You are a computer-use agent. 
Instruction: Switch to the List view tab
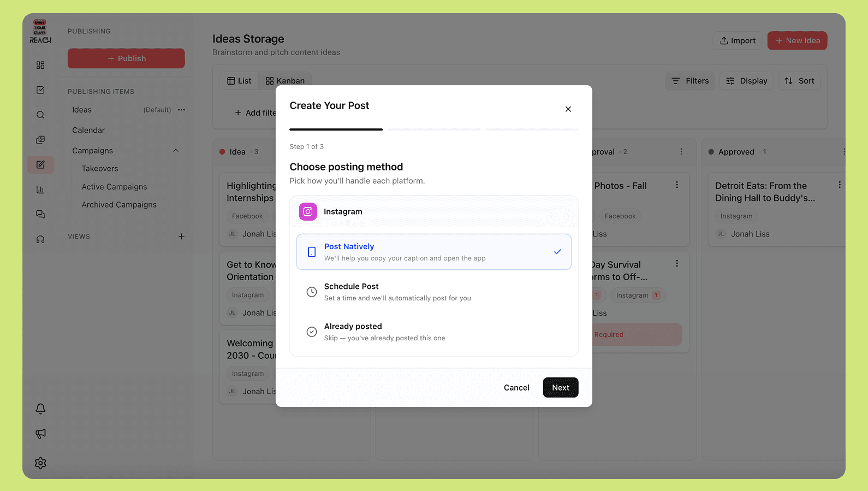239,81
